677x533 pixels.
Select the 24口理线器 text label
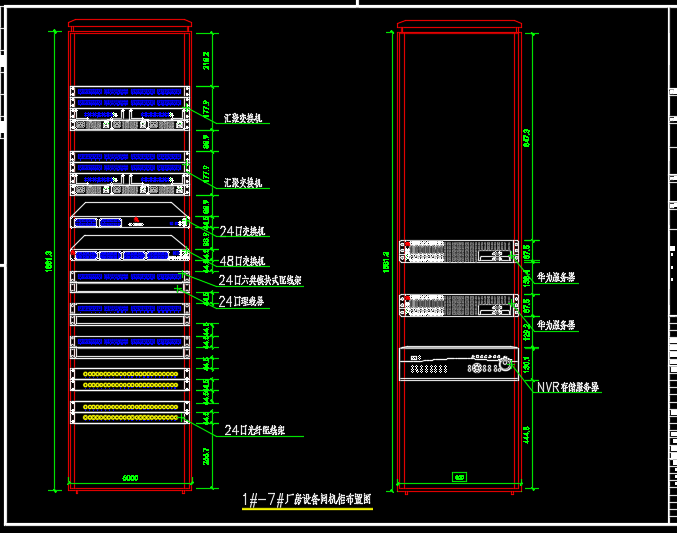[x=241, y=301]
